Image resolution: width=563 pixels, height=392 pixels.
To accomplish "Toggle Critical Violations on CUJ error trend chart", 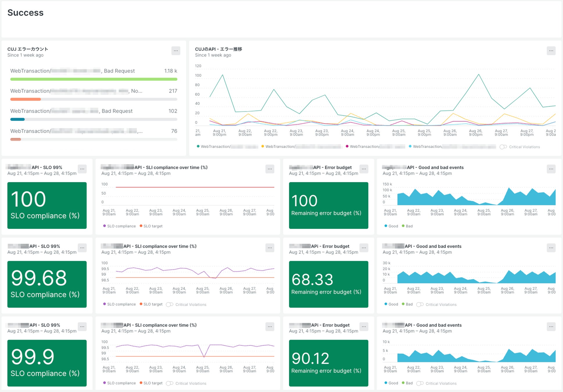I will tap(503, 147).
